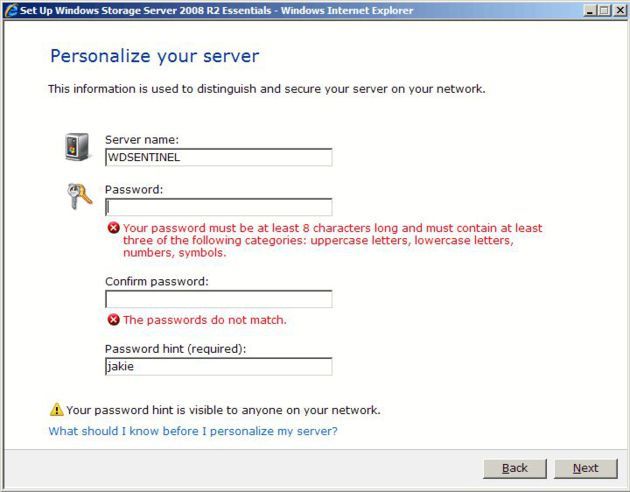
Task: Click the server computer icon
Action: 77,147
